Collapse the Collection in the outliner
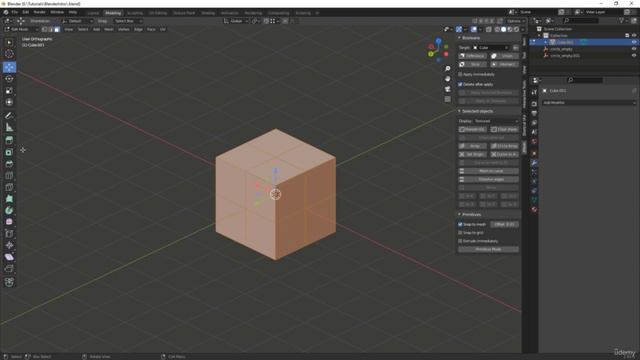The image size is (640, 360). pyautogui.click(x=540, y=36)
